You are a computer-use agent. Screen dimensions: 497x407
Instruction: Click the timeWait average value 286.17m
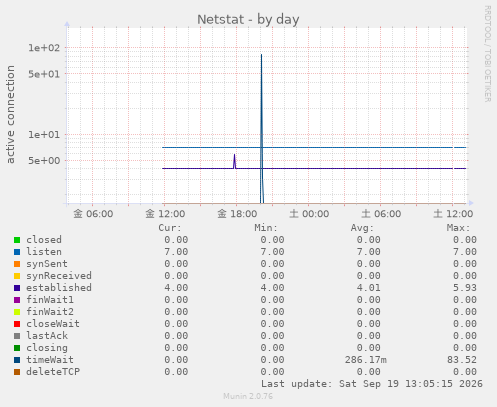(x=366, y=360)
